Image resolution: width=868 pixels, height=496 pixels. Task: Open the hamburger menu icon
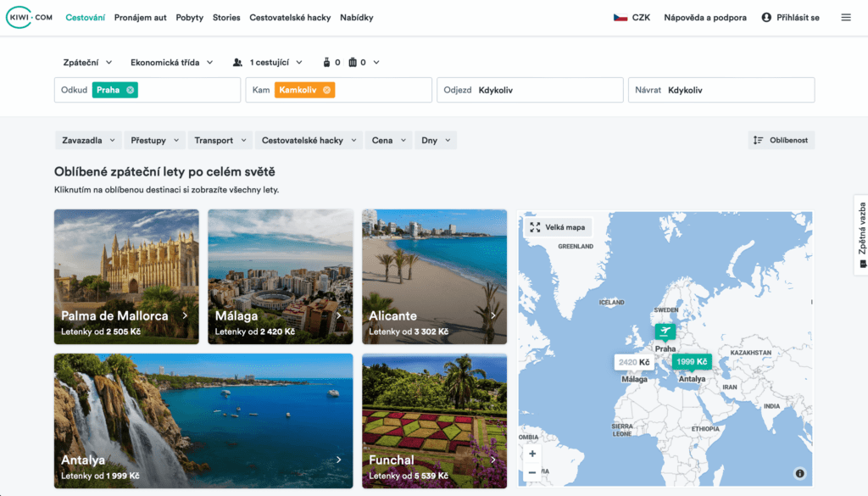pyautogui.click(x=845, y=17)
